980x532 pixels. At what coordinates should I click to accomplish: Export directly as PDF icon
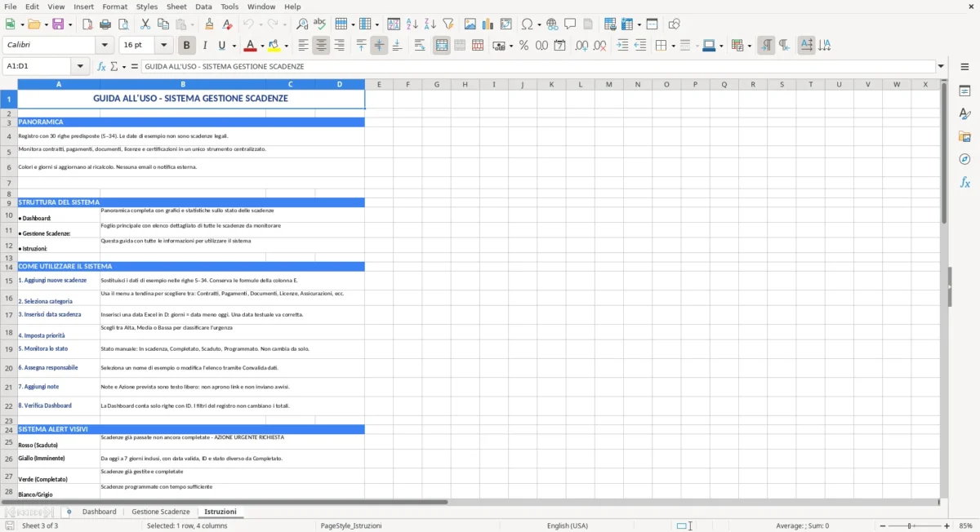(x=87, y=24)
